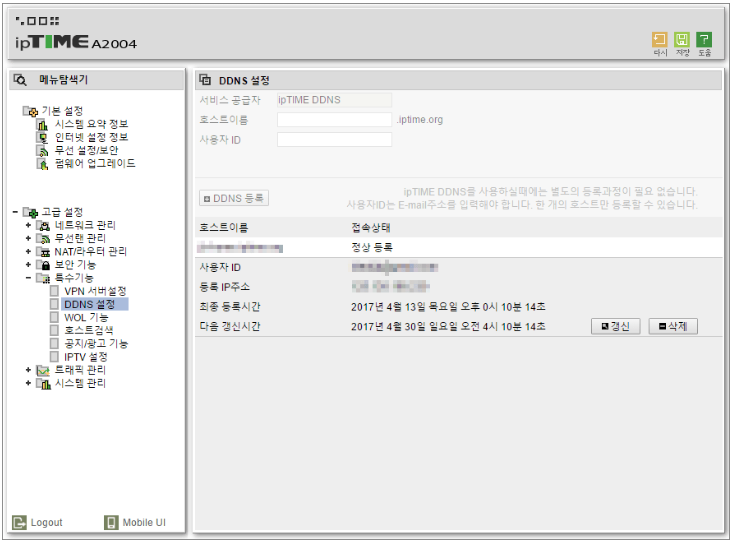Expand the 보안 기능 tree node
732x540 pixels.
click(28, 265)
